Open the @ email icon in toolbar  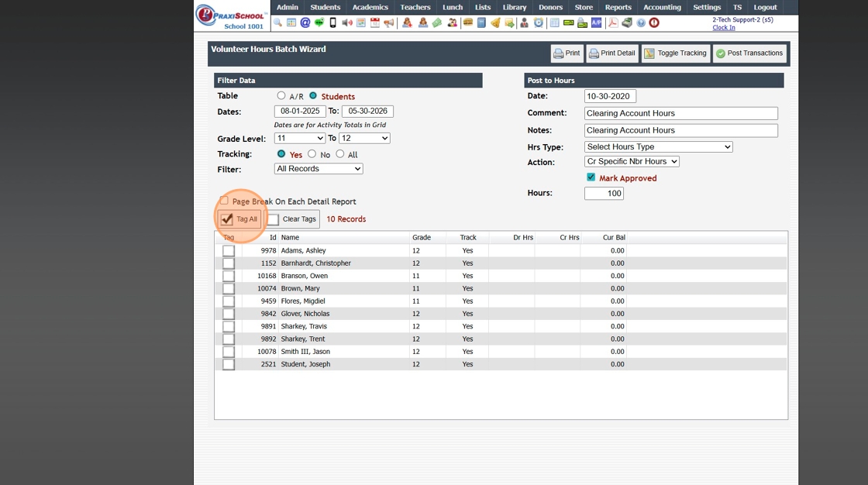pyautogui.click(x=305, y=22)
